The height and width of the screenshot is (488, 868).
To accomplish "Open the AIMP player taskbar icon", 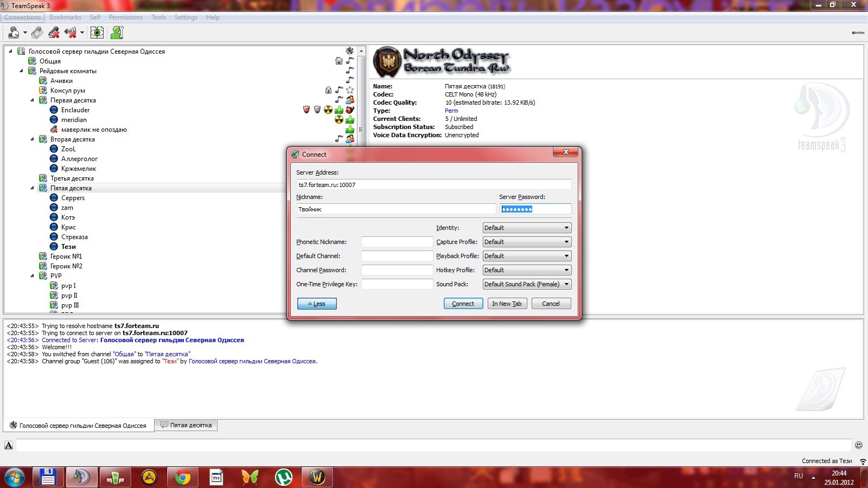I will 149,477.
